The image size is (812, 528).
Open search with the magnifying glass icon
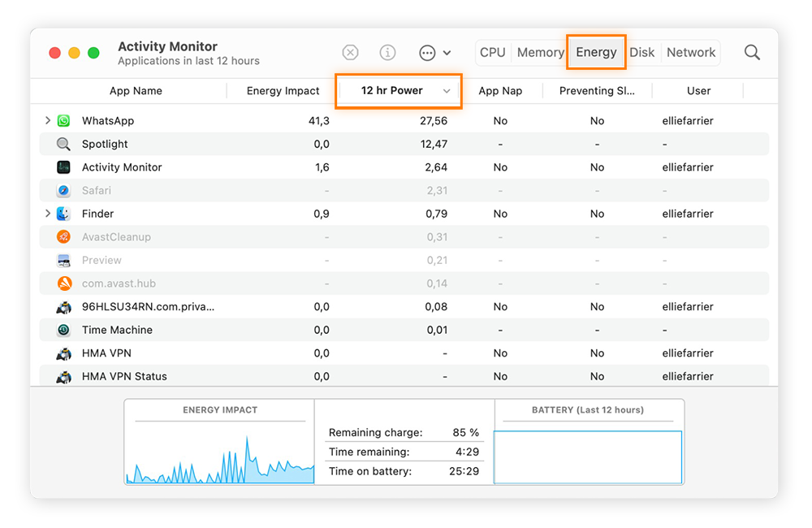751,52
